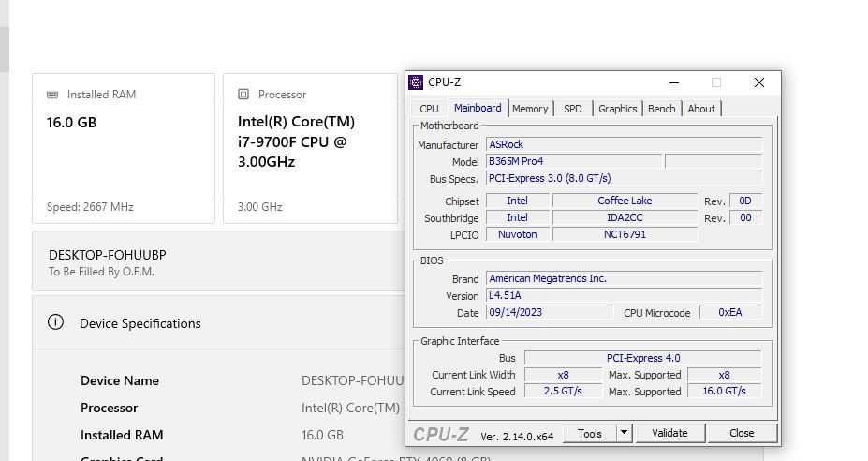Click the Processor row label in specifications

[109, 408]
